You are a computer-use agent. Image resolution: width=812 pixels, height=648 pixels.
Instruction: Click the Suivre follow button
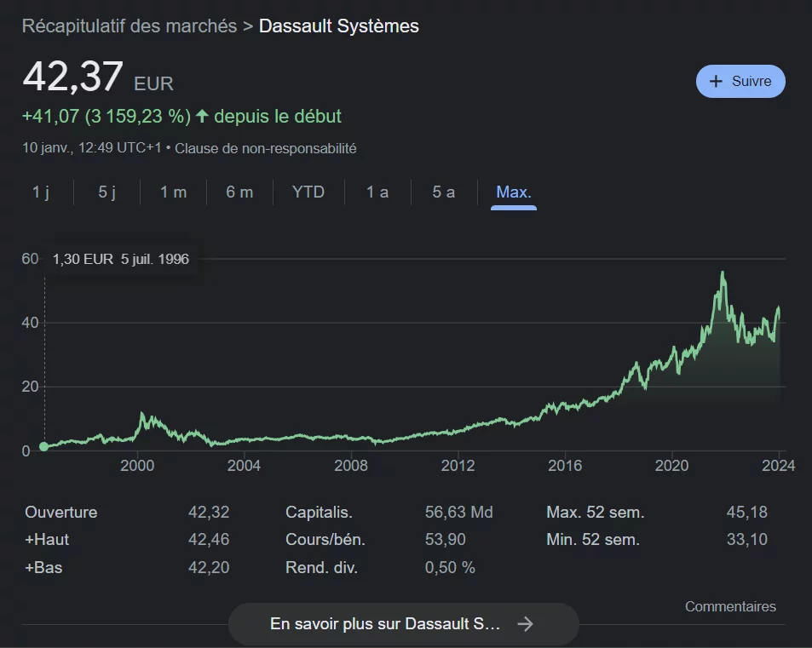tap(740, 81)
